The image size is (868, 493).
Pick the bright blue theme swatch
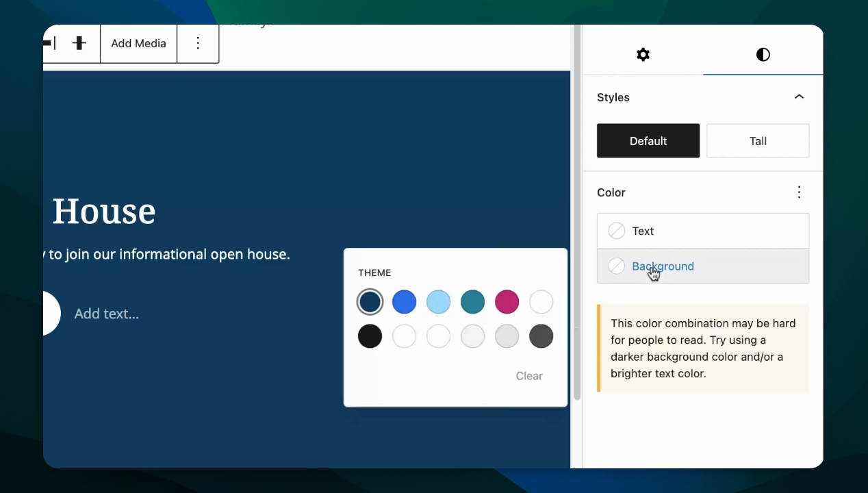[405, 302]
